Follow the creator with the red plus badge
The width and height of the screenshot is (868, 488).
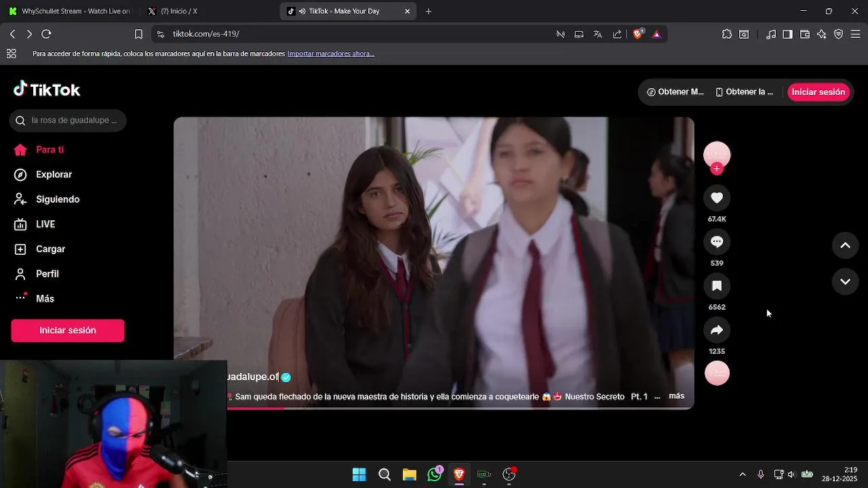(x=717, y=169)
